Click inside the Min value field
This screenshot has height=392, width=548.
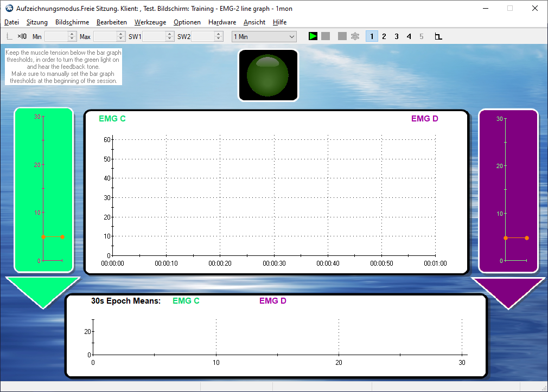click(56, 36)
